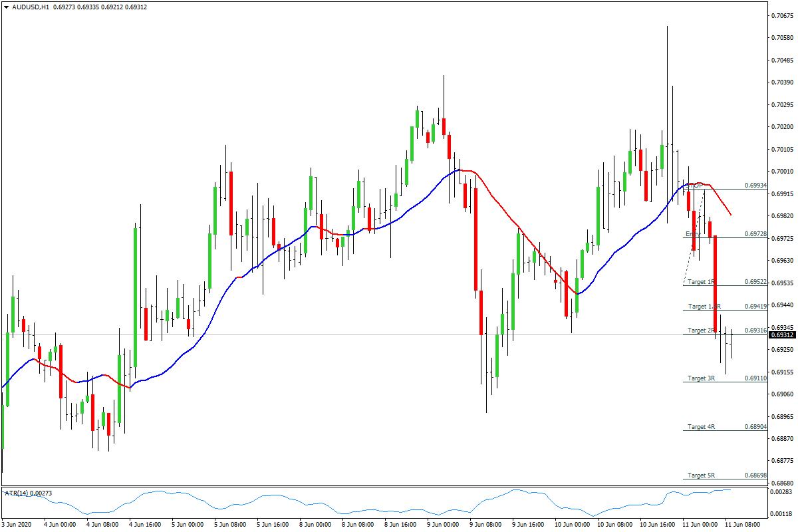Screen dimensions: 798x532
Task: Click the 0.70010 price axis label
Action: click(x=783, y=171)
